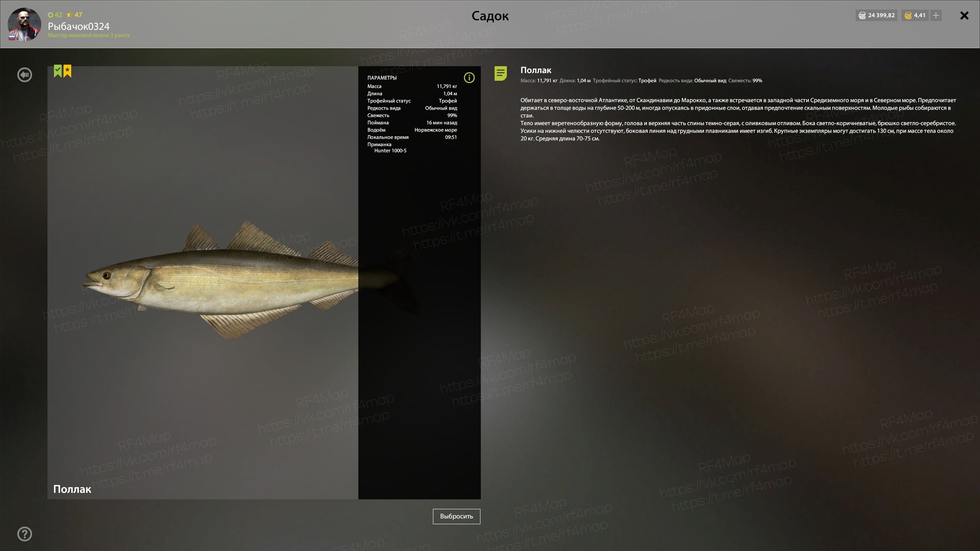Click the Свежесть 99% parameter row
Screen dimensions: 980x551
pos(412,116)
